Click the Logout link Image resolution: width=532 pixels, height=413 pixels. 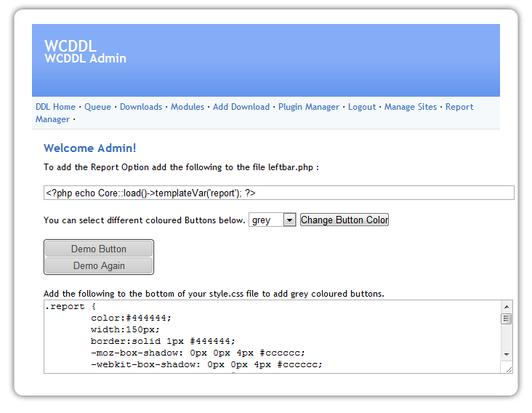(362, 107)
